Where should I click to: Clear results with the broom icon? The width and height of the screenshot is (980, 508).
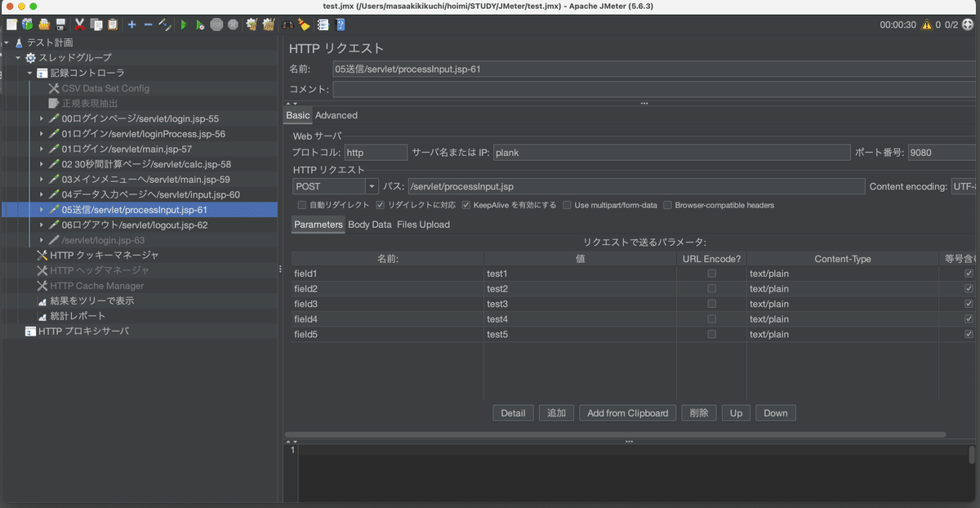click(304, 25)
